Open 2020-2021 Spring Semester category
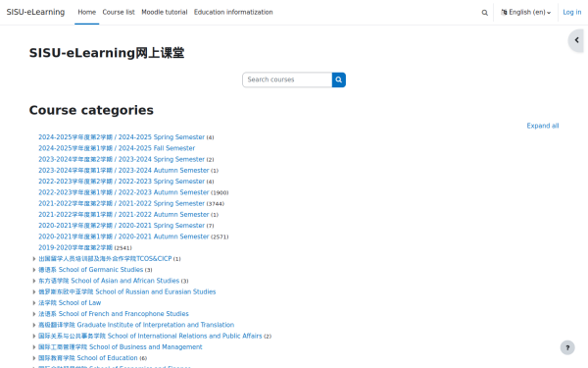 [122, 226]
